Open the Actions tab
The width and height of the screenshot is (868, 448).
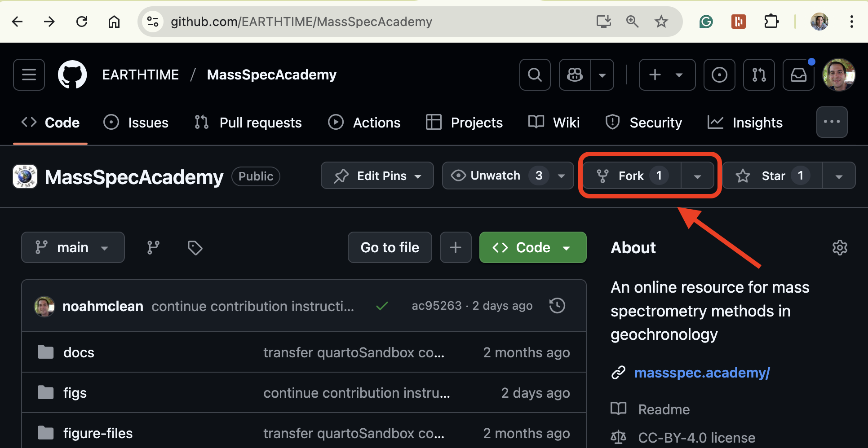[364, 123]
